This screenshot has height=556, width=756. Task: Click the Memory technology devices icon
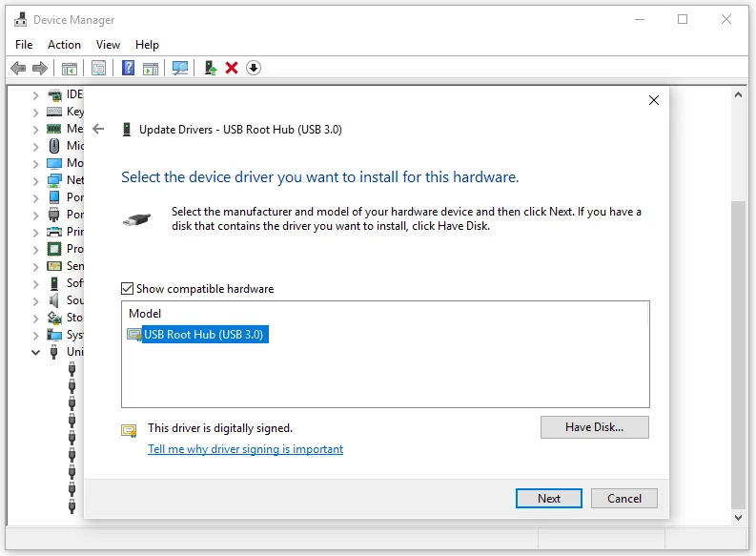[x=54, y=129]
